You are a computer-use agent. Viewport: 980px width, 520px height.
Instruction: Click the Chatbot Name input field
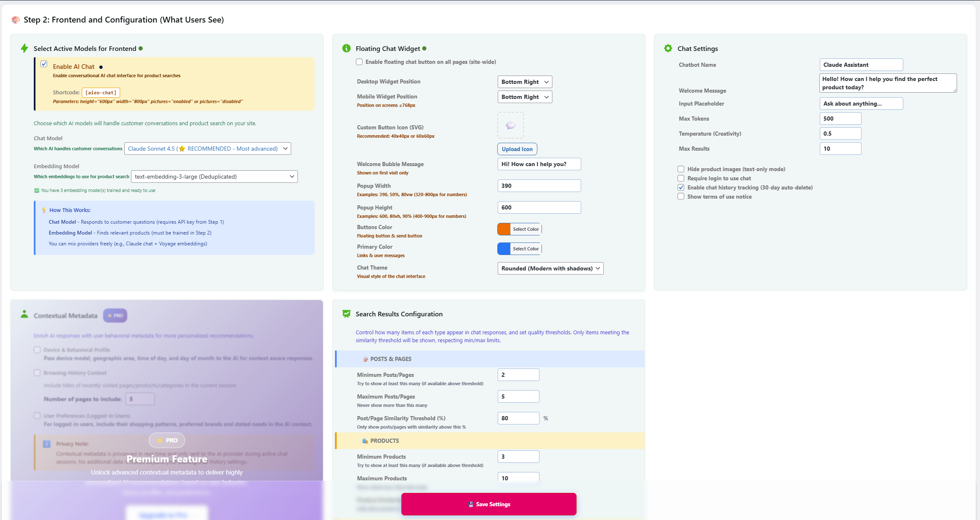[x=861, y=65]
